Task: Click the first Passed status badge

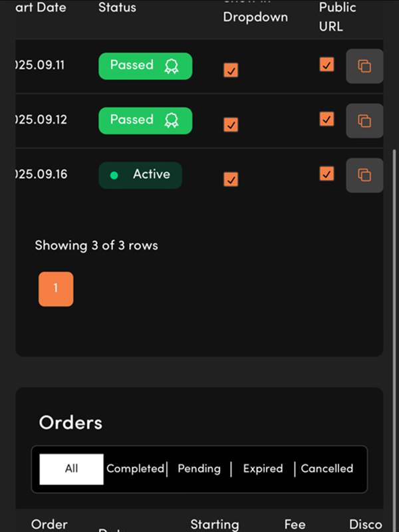Action: point(133,66)
